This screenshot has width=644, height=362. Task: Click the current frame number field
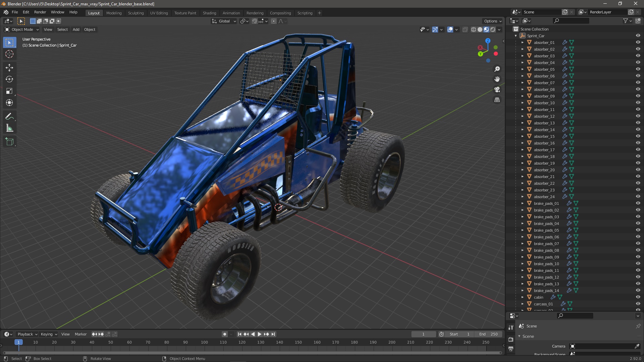(423, 334)
